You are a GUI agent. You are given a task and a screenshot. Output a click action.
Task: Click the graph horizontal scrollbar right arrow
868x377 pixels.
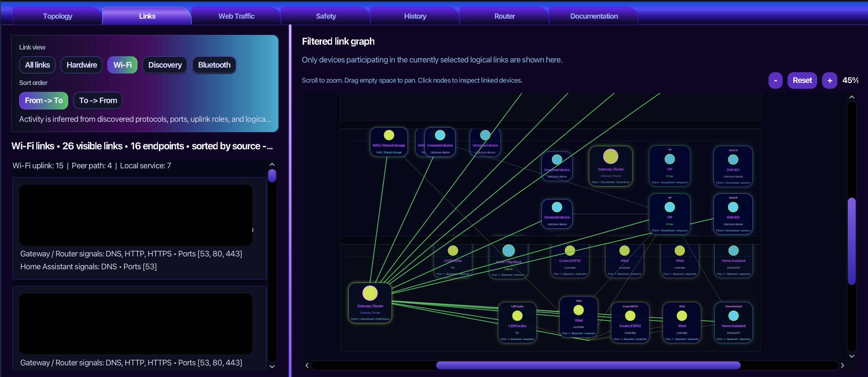pyautogui.click(x=843, y=365)
